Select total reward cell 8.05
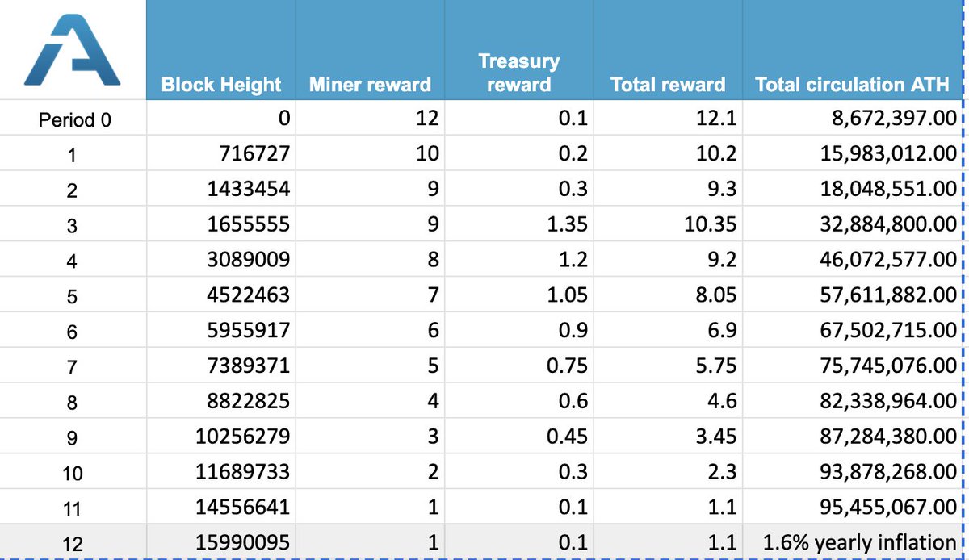 668,296
